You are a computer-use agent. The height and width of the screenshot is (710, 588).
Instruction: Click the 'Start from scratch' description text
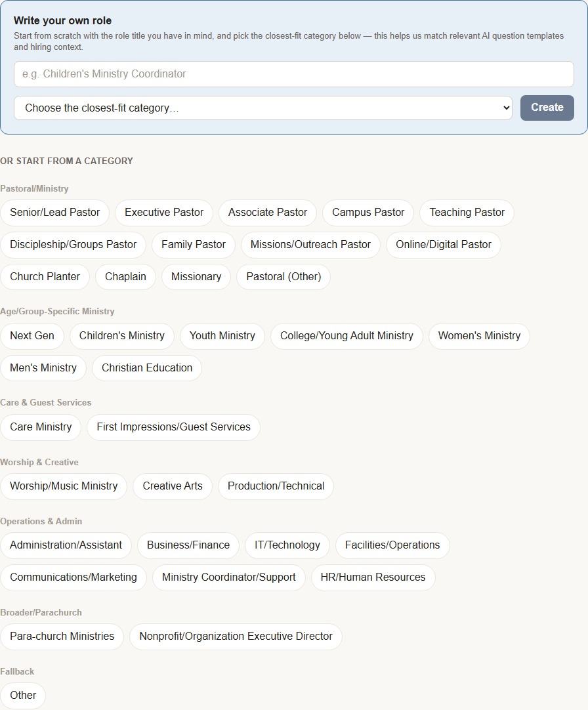289,41
